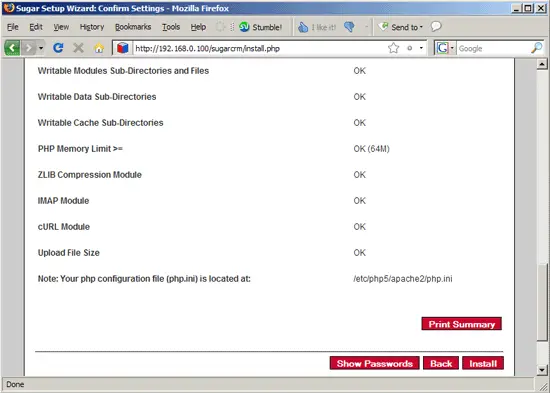Click the scrollbar down arrow
550x393 pixels.
542,369
